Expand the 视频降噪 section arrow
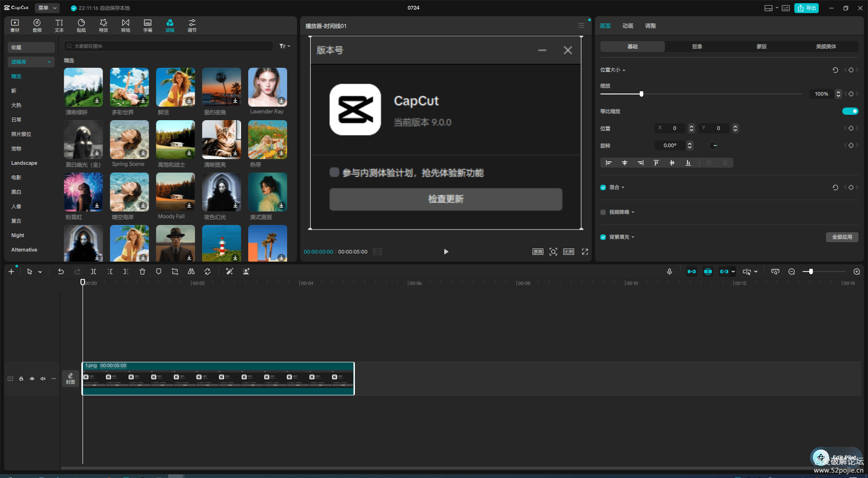This screenshot has width=868, height=478. [633, 212]
